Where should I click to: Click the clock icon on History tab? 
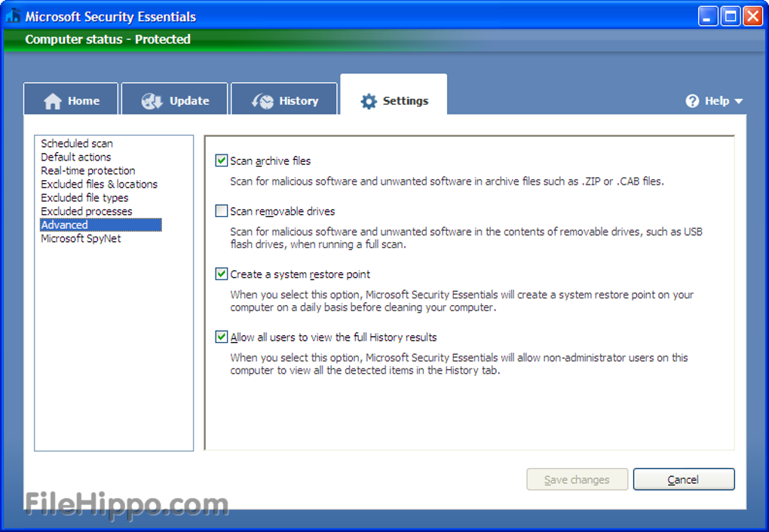262,101
